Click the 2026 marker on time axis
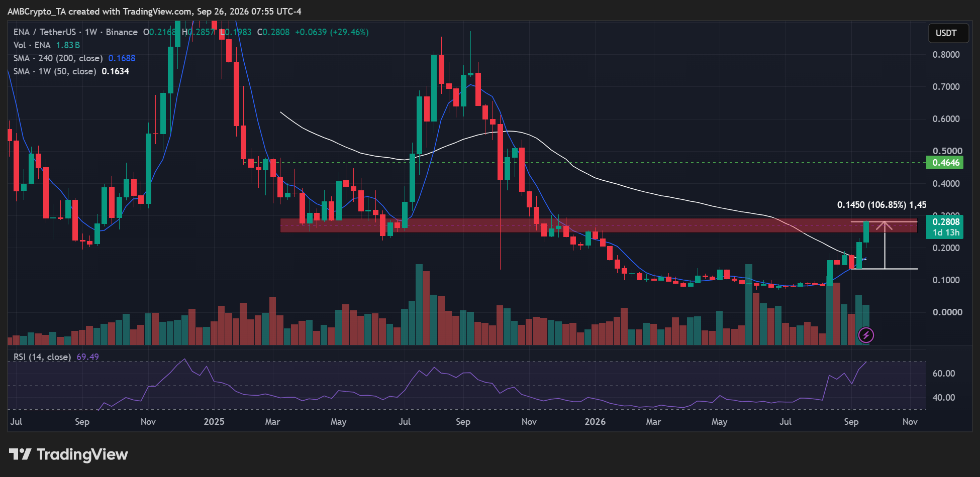This screenshot has height=477, width=980. (595, 422)
